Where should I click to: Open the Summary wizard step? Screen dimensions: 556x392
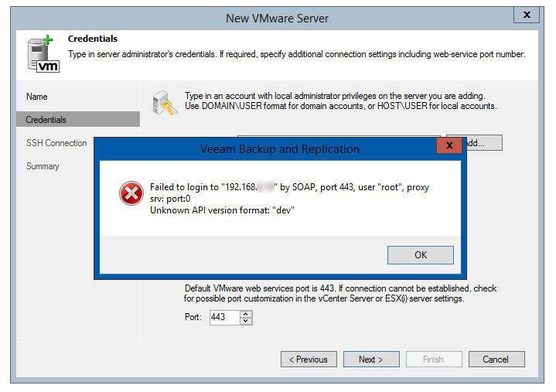(43, 166)
